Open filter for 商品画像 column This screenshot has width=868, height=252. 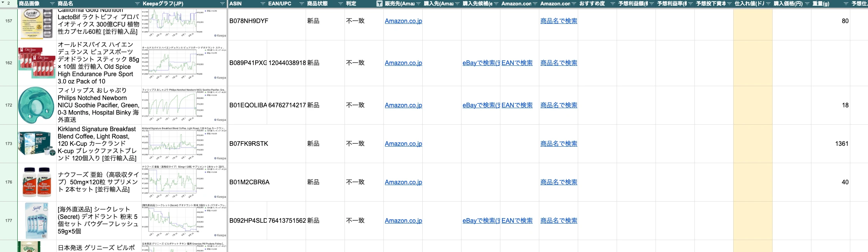(x=52, y=3)
